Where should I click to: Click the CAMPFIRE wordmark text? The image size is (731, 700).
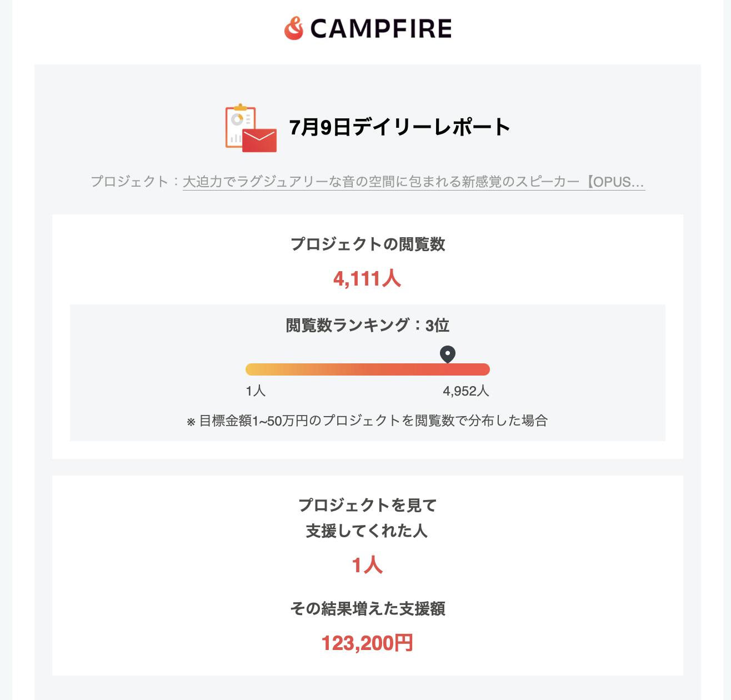click(x=380, y=28)
